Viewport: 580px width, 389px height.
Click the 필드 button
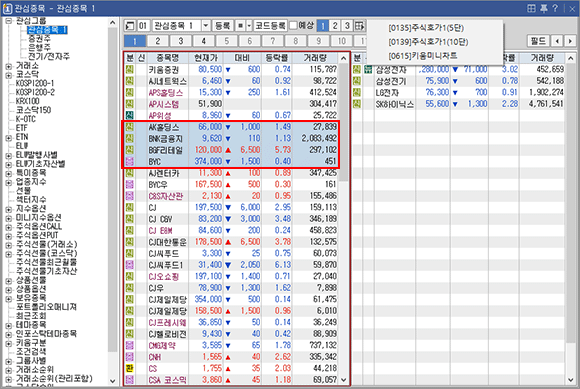(x=538, y=41)
